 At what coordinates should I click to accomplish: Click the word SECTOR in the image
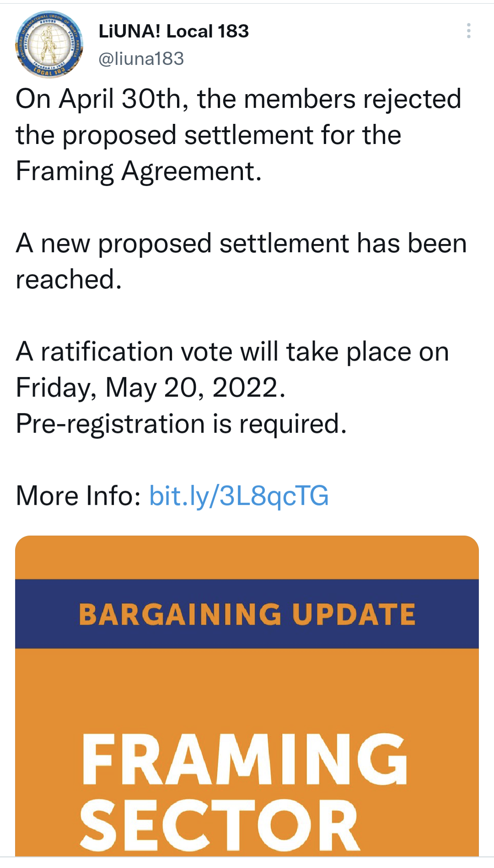click(x=220, y=825)
